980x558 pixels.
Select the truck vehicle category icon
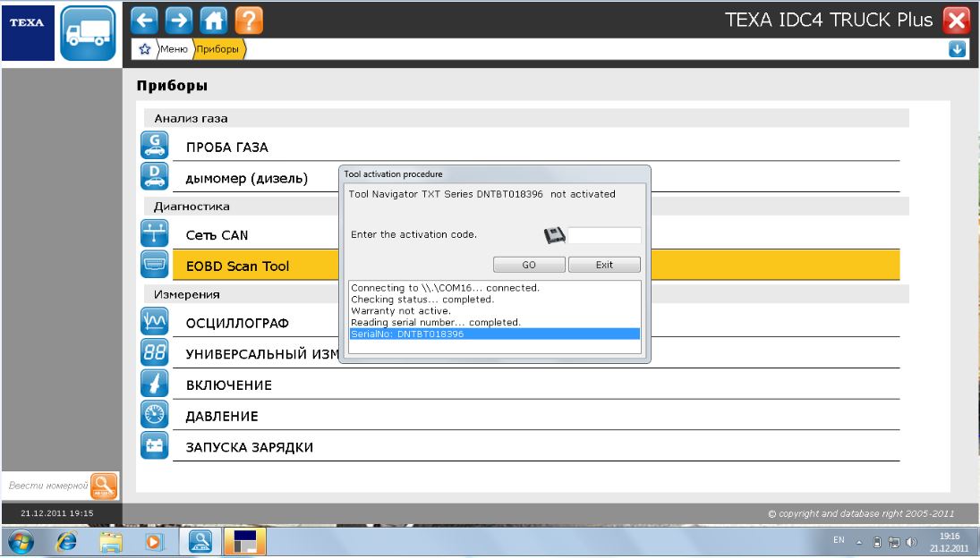[x=89, y=33]
